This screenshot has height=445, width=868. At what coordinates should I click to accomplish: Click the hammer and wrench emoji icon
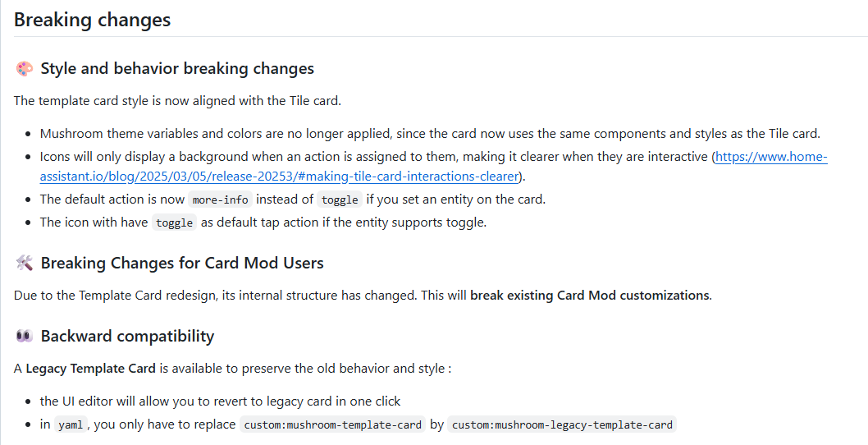[x=24, y=264]
